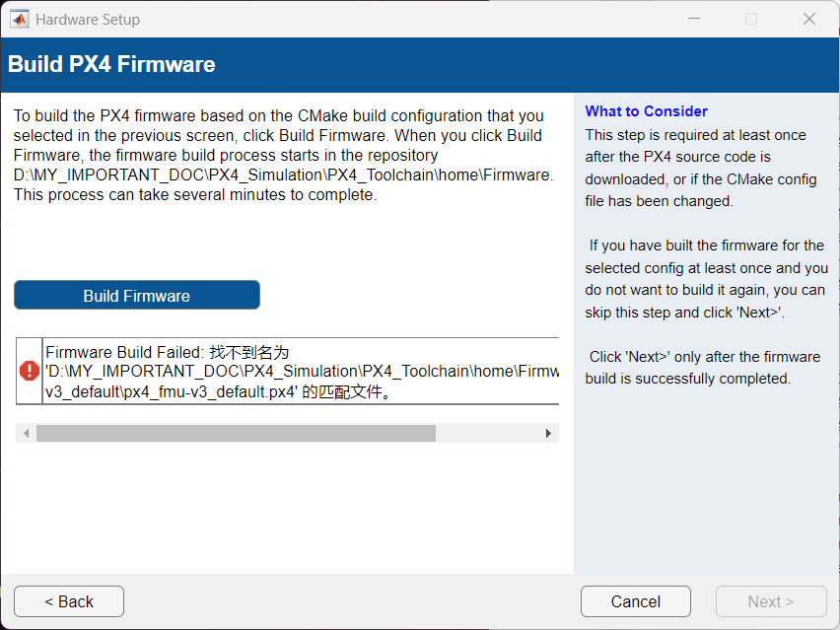Click the right arrow of the horizontal scrollbar
This screenshot has width=840, height=630.
click(x=549, y=434)
